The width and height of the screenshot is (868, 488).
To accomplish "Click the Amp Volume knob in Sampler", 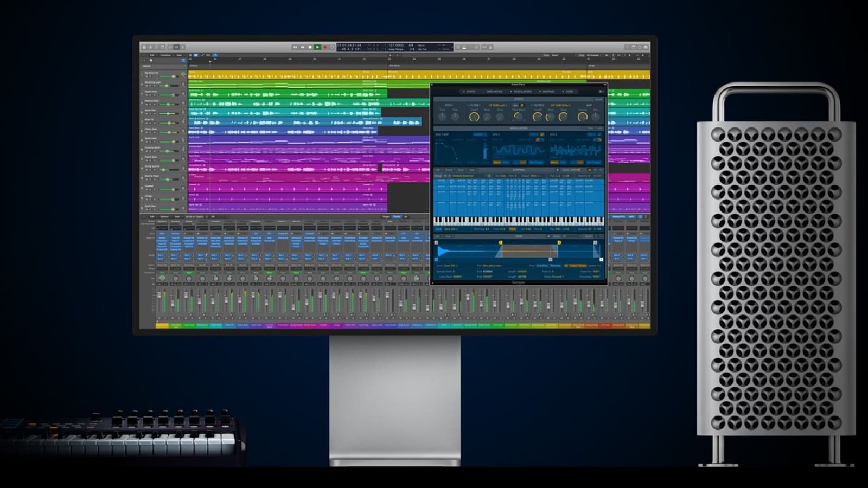I will click(583, 116).
